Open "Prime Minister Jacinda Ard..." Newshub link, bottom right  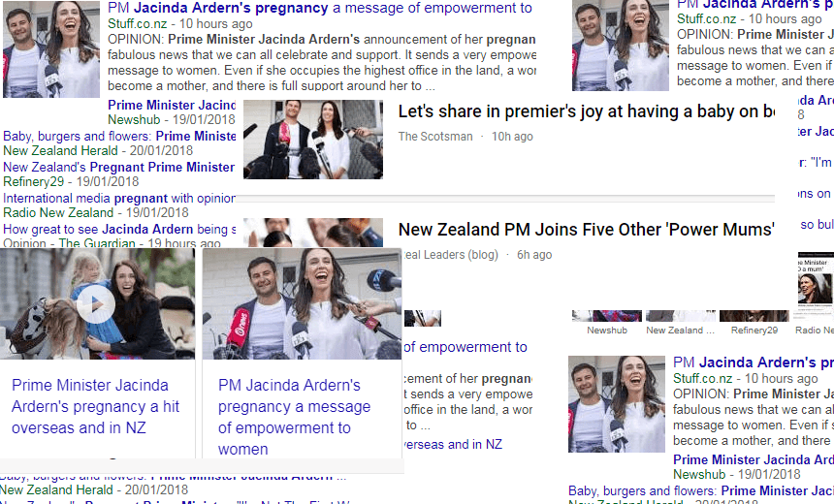tap(754, 459)
